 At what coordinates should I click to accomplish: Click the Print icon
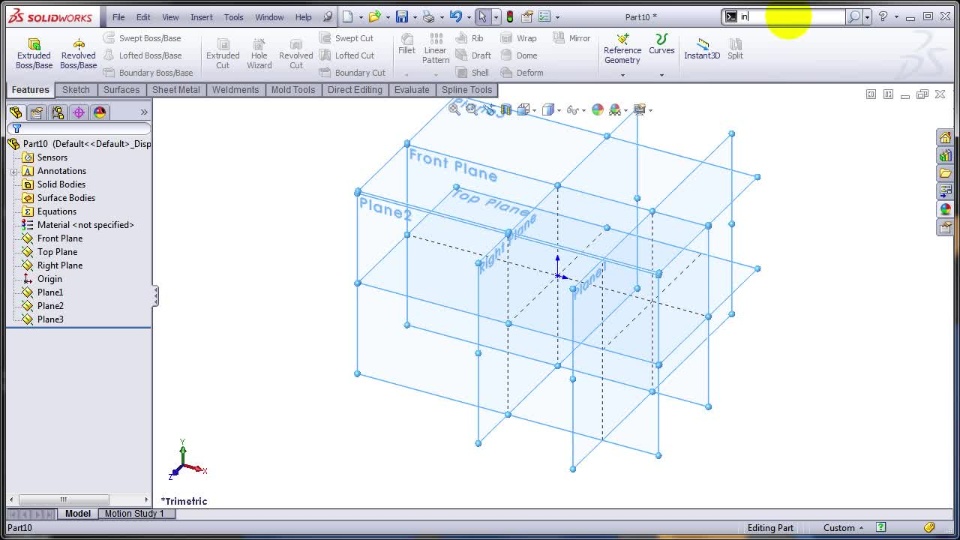429,17
